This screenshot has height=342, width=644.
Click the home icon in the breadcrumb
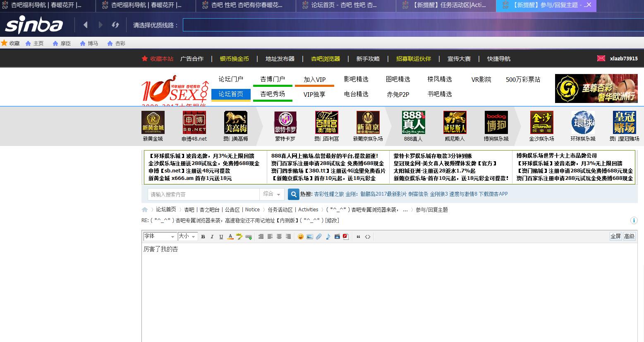click(145, 210)
